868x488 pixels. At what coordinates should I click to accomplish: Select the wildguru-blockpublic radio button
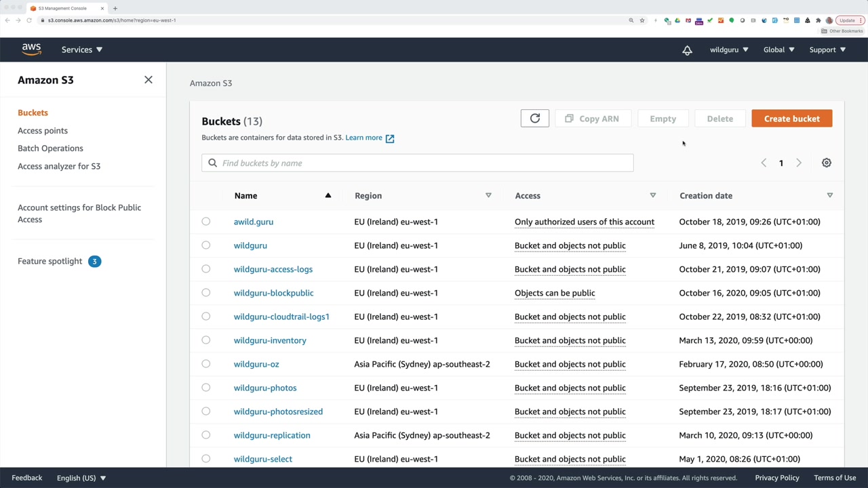click(206, 293)
